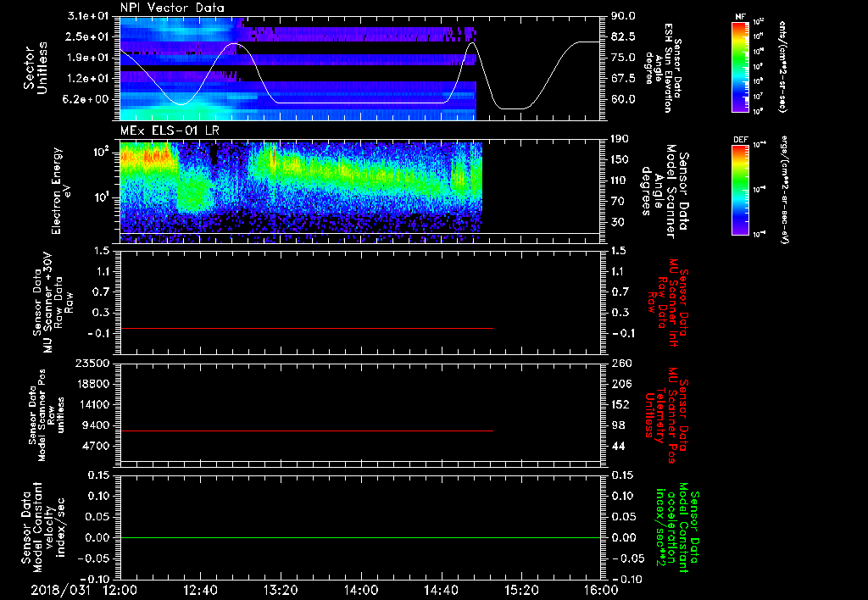Click the 190 scanner angle tick label

(x=620, y=139)
